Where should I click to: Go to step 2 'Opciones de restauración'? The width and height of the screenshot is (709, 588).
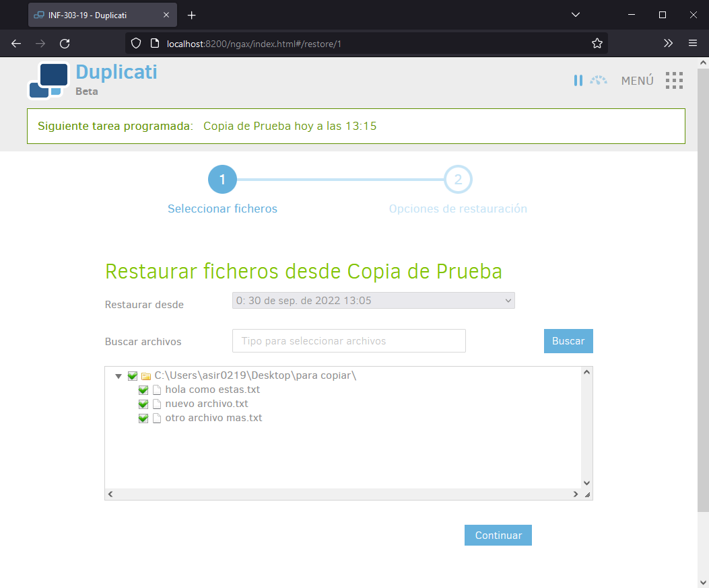pyautogui.click(x=458, y=180)
